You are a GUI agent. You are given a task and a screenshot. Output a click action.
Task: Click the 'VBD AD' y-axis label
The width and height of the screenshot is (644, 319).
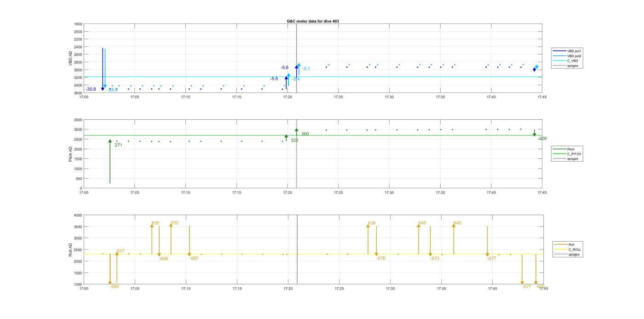pyautogui.click(x=70, y=58)
